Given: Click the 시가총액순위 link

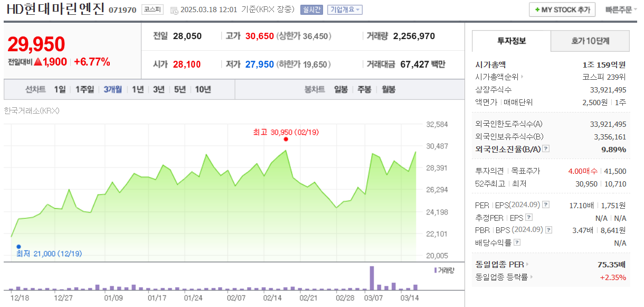Looking at the screenshot, I should click(497, 77).
